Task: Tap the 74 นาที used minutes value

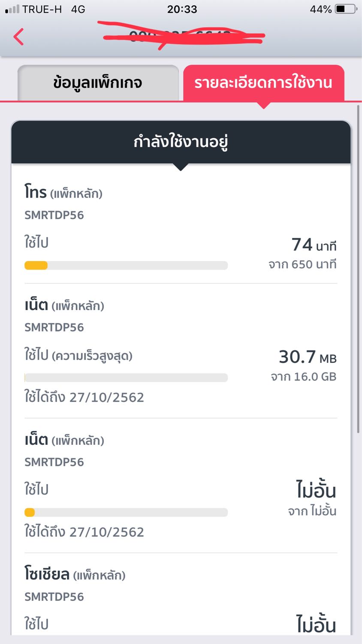Action: (314, 245)
